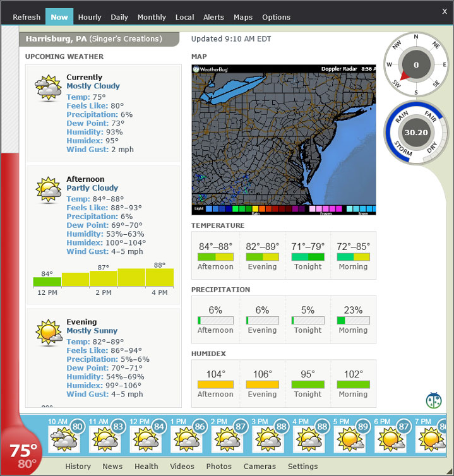The width and height of the screenshot is (454, 476).
Task: Select the 4 PM hourly forecast icon
Action: pyautogui.click(x=309, y=439)
